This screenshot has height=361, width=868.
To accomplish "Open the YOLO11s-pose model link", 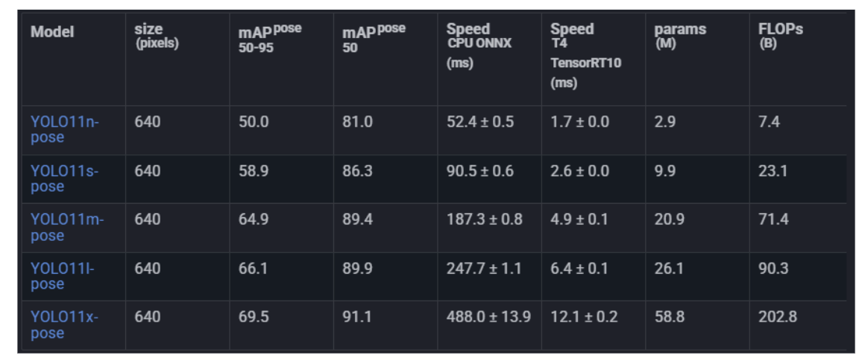I will point(65,178).
